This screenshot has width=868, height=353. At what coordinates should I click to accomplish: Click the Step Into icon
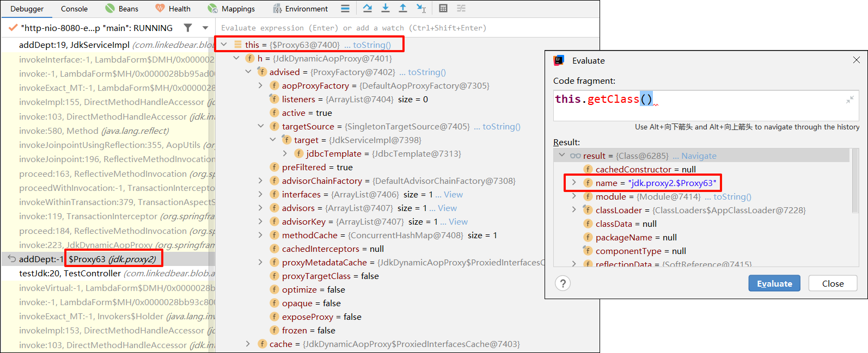click(x=386, y=8)
